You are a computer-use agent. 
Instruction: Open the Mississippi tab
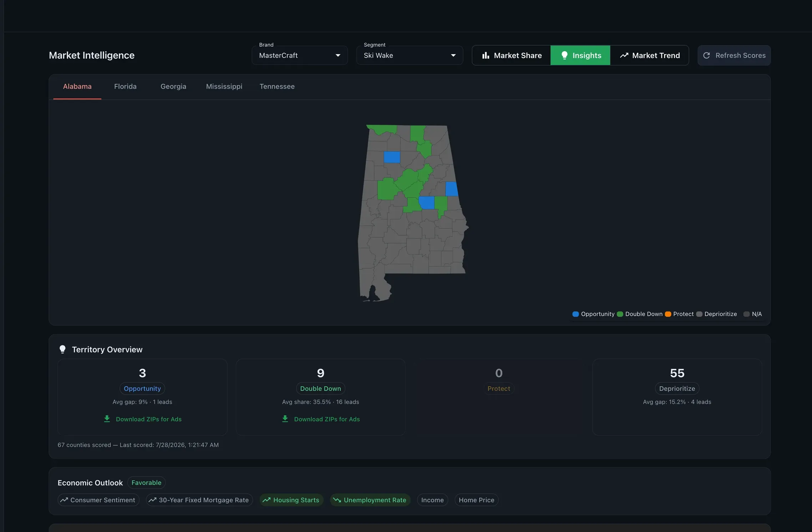(x=224, y=87)
